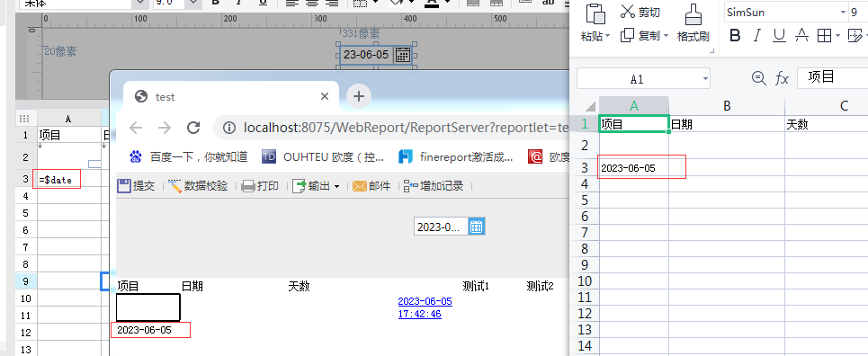Select cell A3 containing =$date formula
The width and height of the screenshot is (868, 356).
[x=57, y=180]
